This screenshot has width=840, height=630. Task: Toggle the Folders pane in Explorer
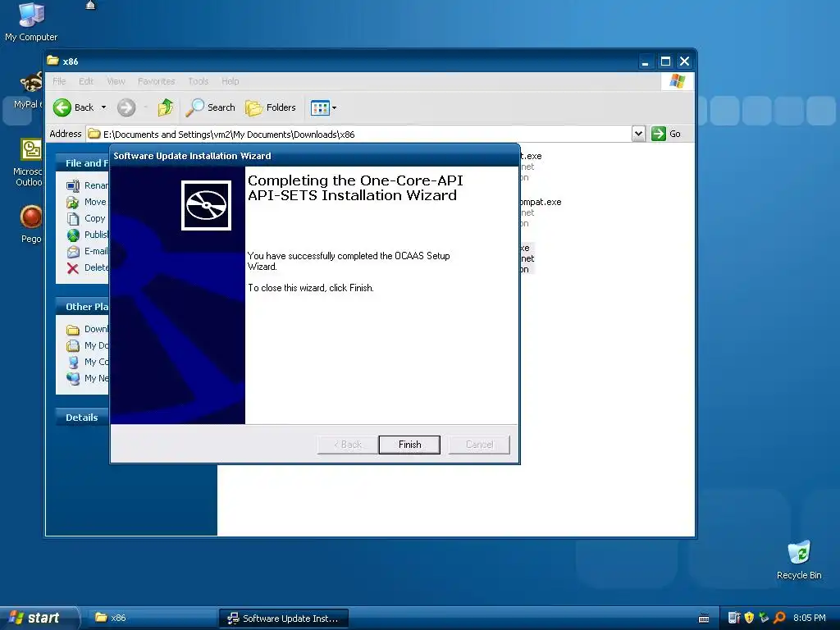tap(271, 107)
